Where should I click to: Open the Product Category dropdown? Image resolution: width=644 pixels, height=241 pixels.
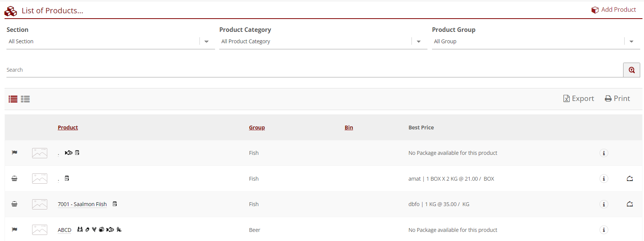click(x=419, y=41)
